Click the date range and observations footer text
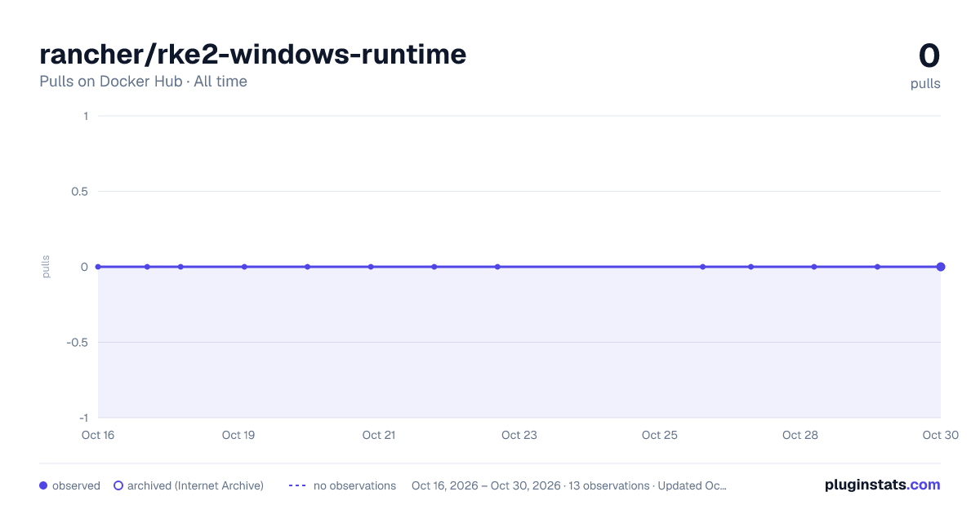This screenshot has width=980, height=514. 569,485
